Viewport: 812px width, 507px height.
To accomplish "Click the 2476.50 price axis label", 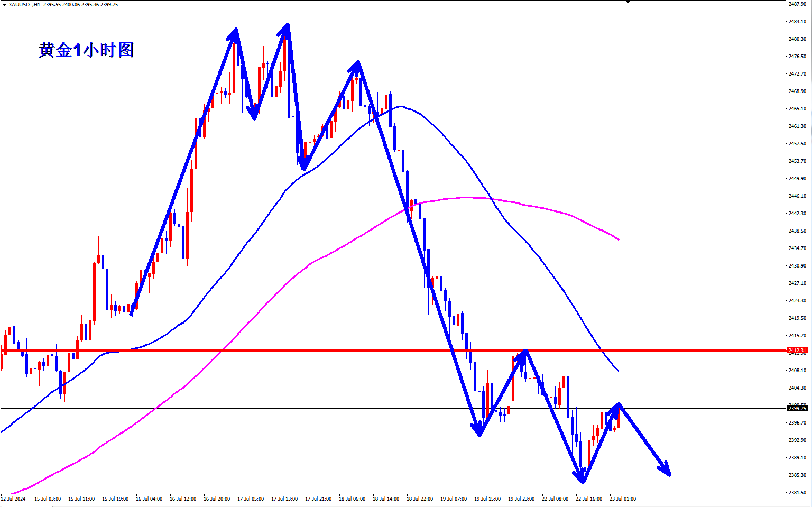I will pos(797,57).
